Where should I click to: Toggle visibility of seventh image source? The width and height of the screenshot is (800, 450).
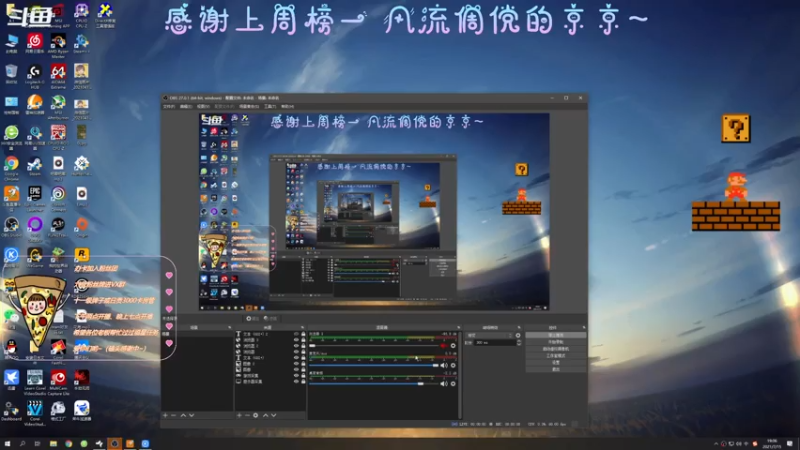[x=296, y=369]
